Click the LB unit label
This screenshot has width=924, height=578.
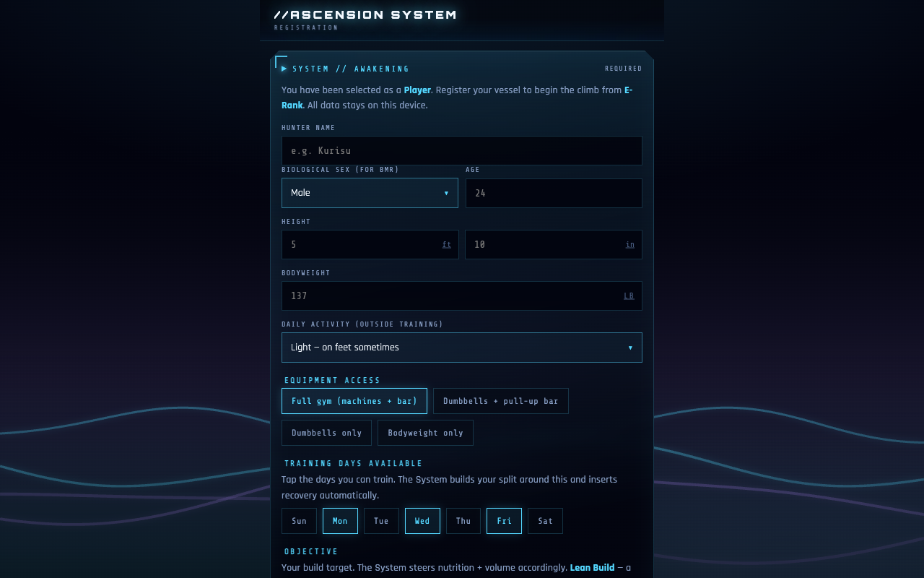[629, 296]
